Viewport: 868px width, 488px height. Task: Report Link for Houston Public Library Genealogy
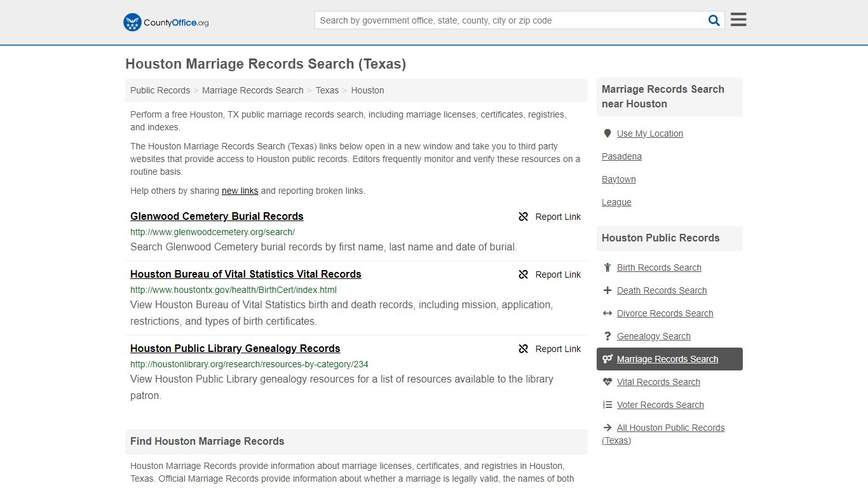click(x=550, y=349)
